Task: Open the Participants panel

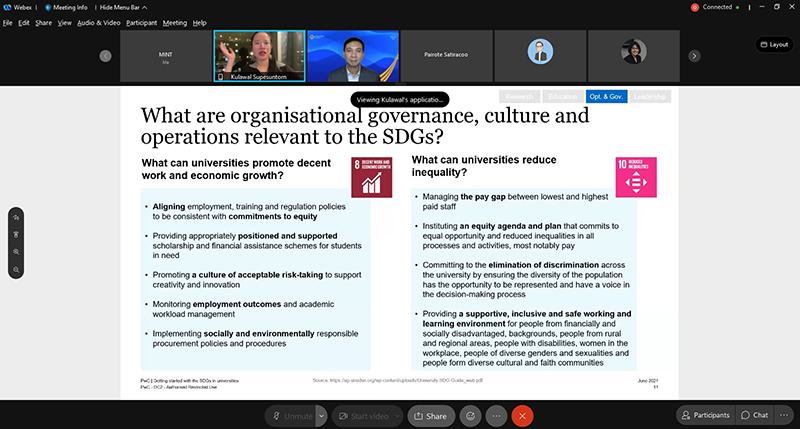Action: coord(705,415)
